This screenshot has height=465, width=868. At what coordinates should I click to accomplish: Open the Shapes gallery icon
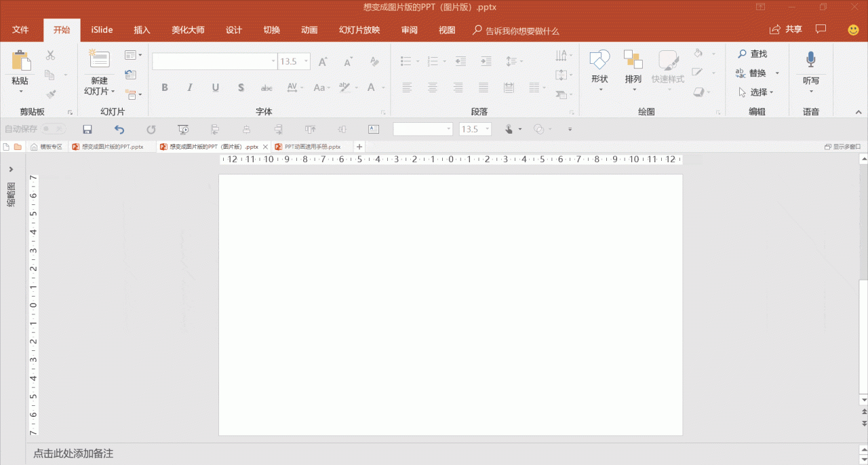pos(599,60)
